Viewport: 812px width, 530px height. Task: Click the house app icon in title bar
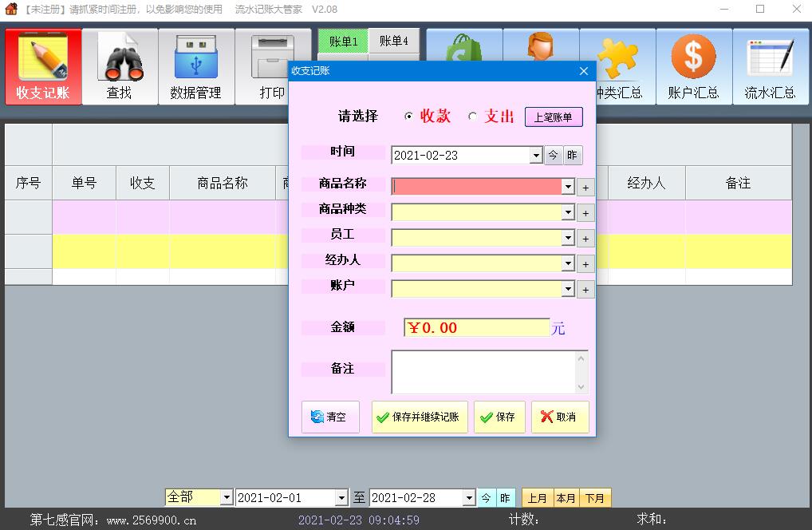[x=11, y=9]
